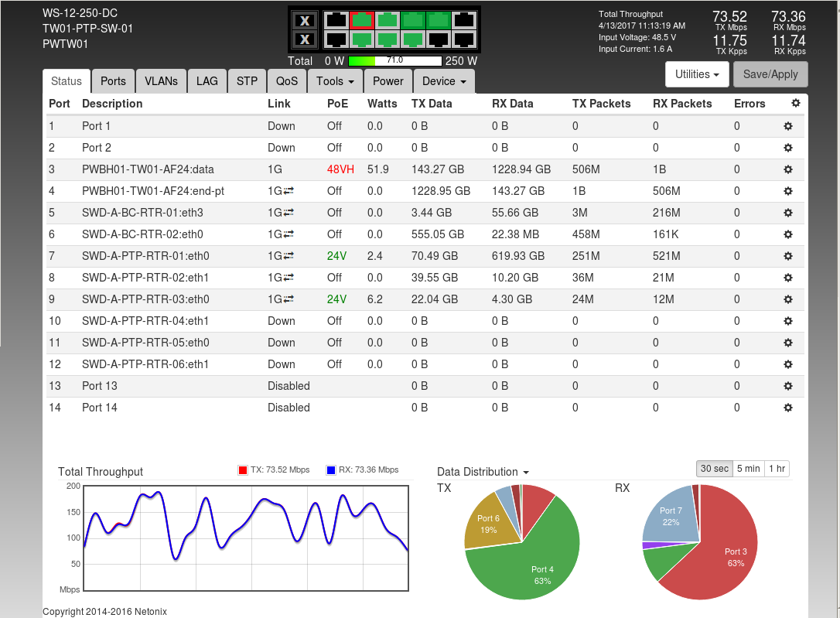Viewport: 840px width, 618px height.
Task: Switch graph interval to 1 hr
Action: [x=776, y=469]
